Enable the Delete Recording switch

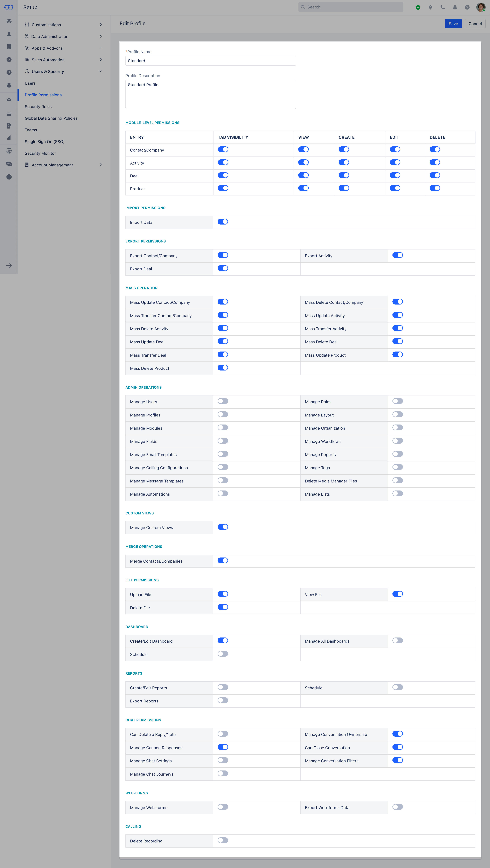coord(223,840)
